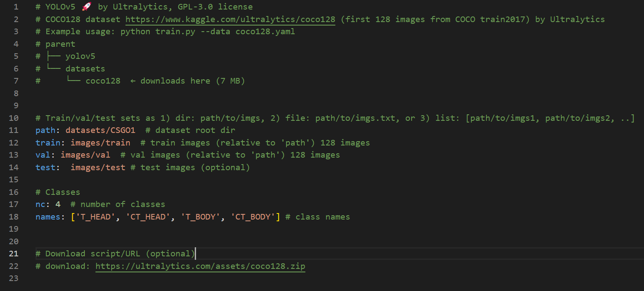Click line number 18 in the gutter

(13, 217)
